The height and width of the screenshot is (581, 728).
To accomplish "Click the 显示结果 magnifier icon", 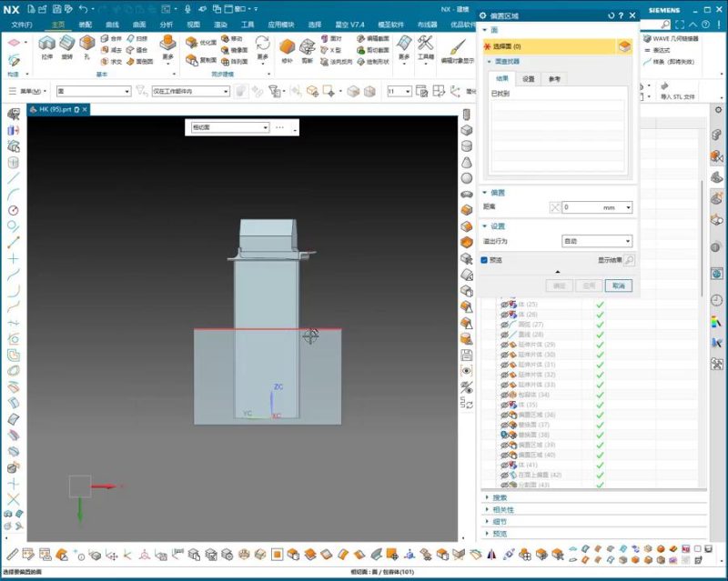I will [x=629, y=260].
